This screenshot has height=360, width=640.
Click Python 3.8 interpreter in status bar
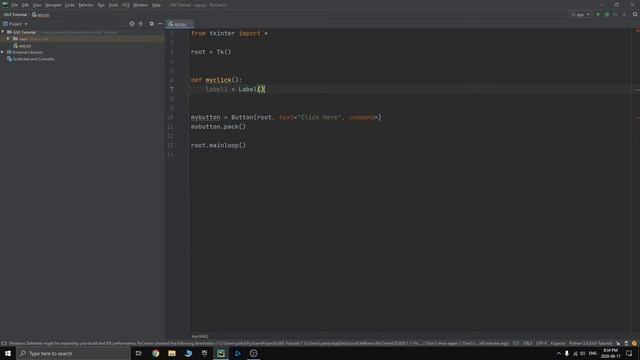(x=591, y=344)
